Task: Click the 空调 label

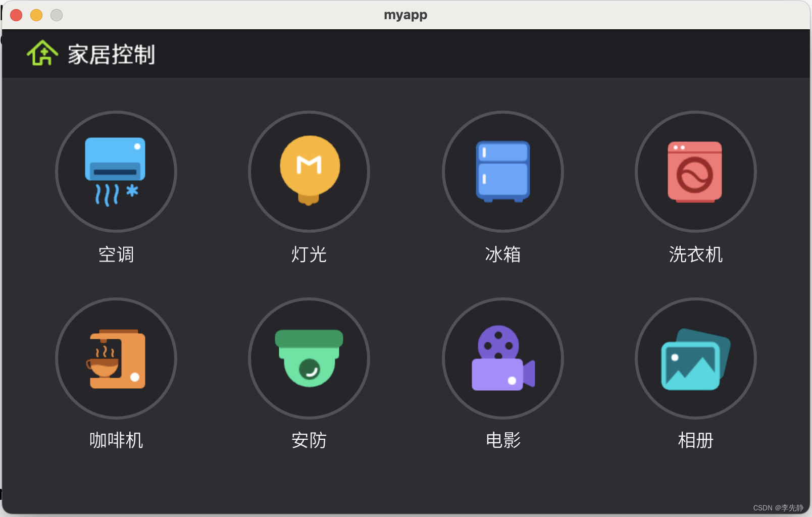Action: pos(116,254)
